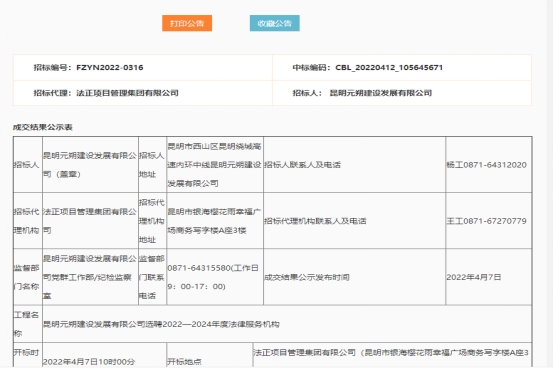554x377 pixels.
Task: Click the supervision phone 0871-64315580 cell
Action: pos(215,277)
